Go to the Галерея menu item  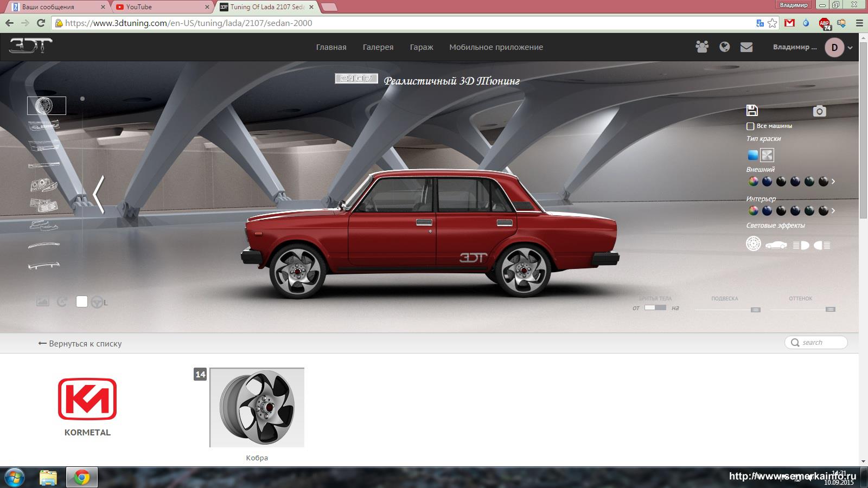pyautogui.click(x=378, y=47)
